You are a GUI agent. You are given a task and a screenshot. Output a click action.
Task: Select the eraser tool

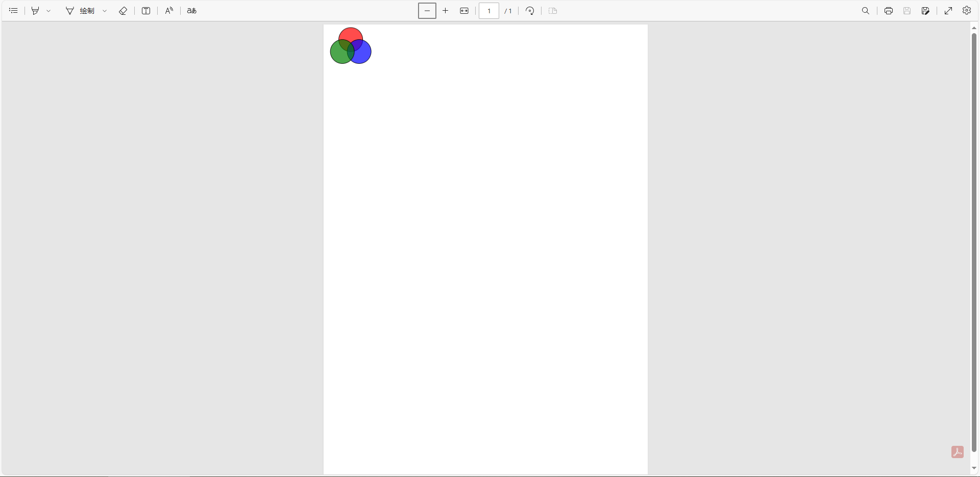click(123, 11)
